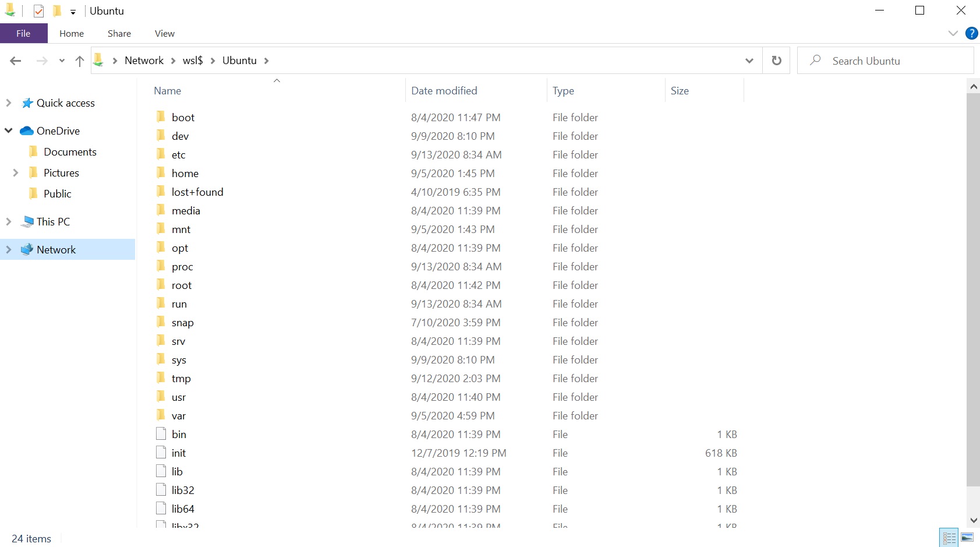Collapse the OneDrive tree node
This screenshot has width=980, height=547.
[x=9, y=130]
